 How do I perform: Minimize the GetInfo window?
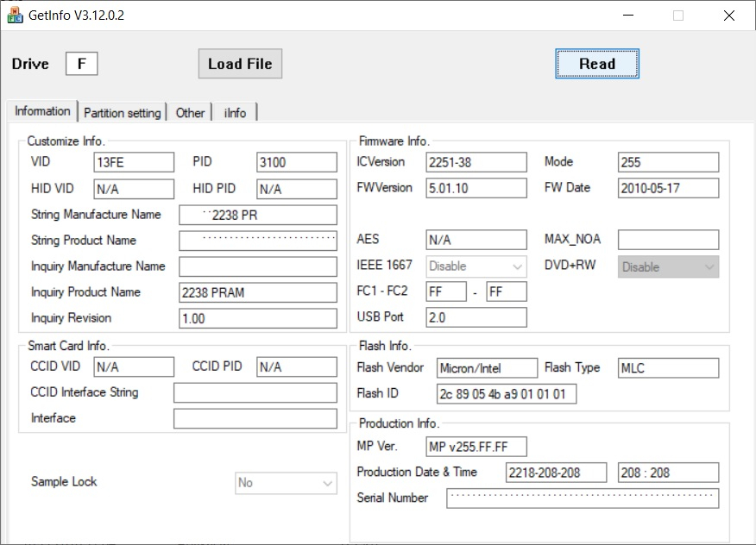(627, 16)
